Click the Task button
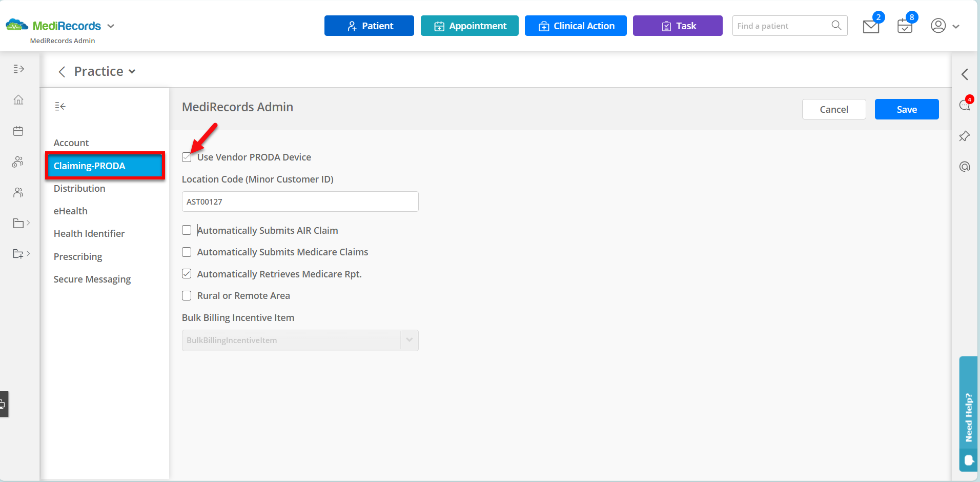Screen dimensions: 980x482 pos(678,26)
